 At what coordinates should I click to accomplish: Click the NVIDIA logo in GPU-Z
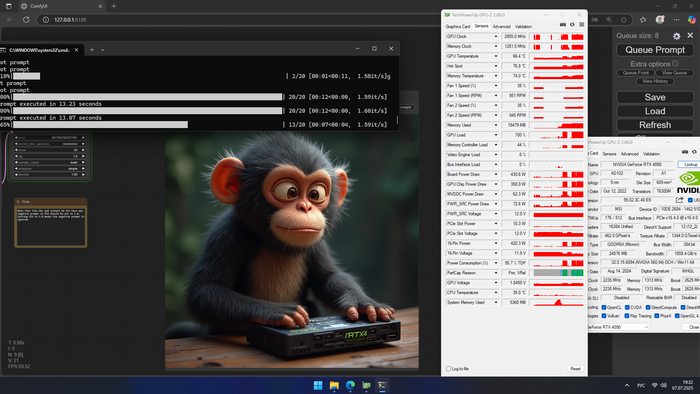click(x=688, y=182)
